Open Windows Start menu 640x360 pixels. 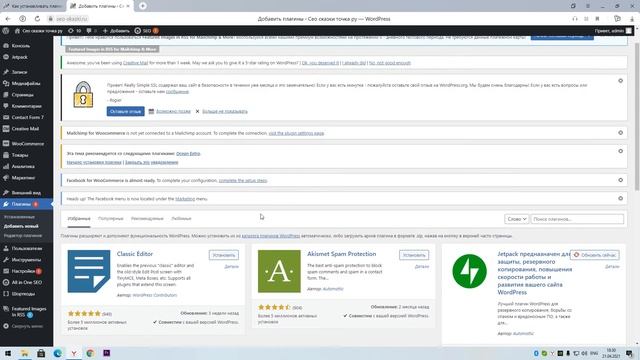point(8,353)
